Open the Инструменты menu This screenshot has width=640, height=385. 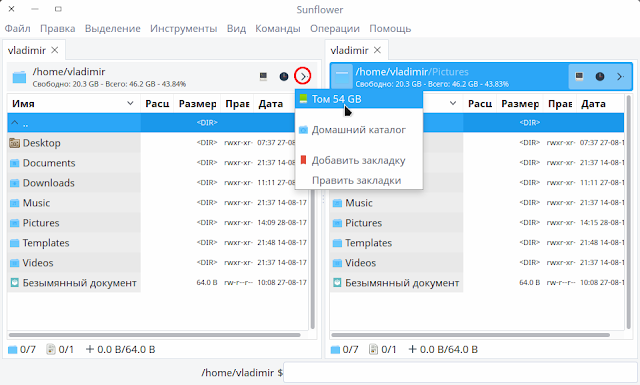[184, 29]
